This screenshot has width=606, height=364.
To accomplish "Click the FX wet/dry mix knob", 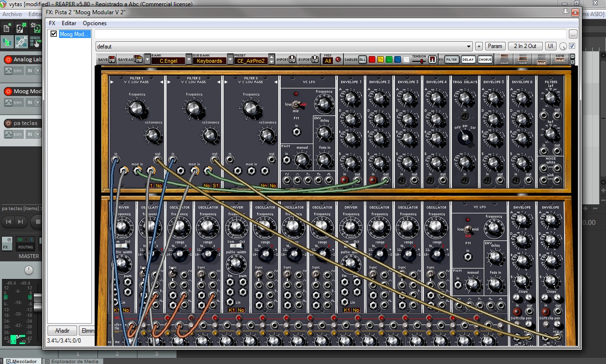I will point(563,46).
